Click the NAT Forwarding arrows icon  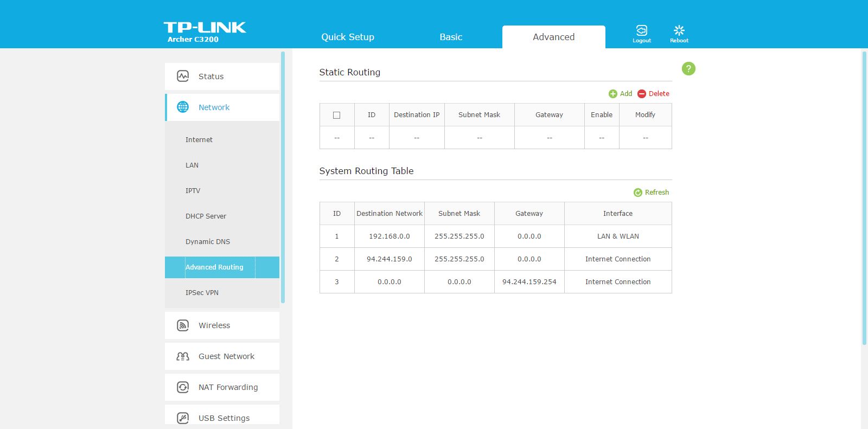[x=183, y=387]
